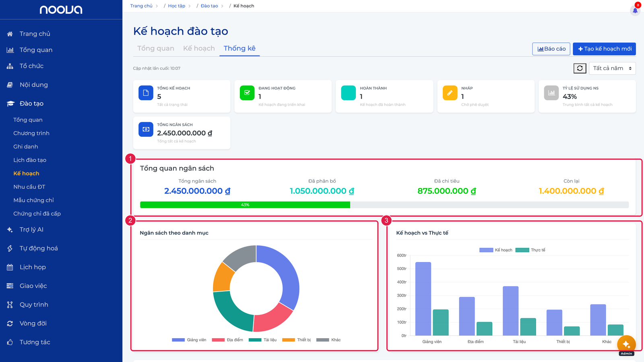Open the Tất cả năm year dropdown

612,68
